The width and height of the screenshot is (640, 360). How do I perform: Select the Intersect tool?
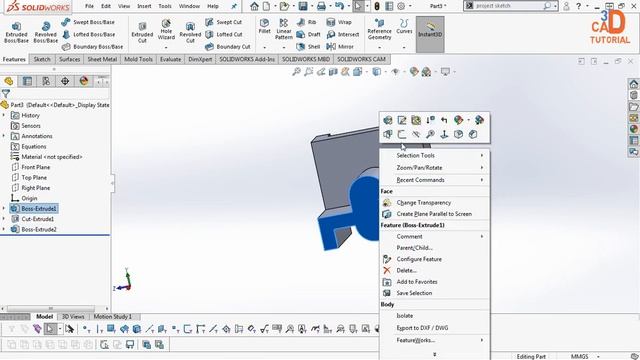pos(343,34)
